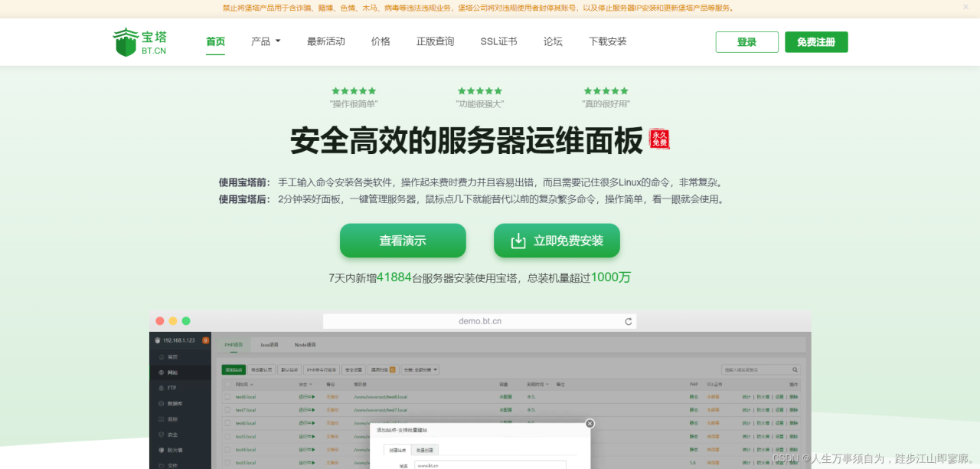Open 安全 in the demo panel sidebar
The height and width of the screenshot is (469, 980).
coord(180,435)
